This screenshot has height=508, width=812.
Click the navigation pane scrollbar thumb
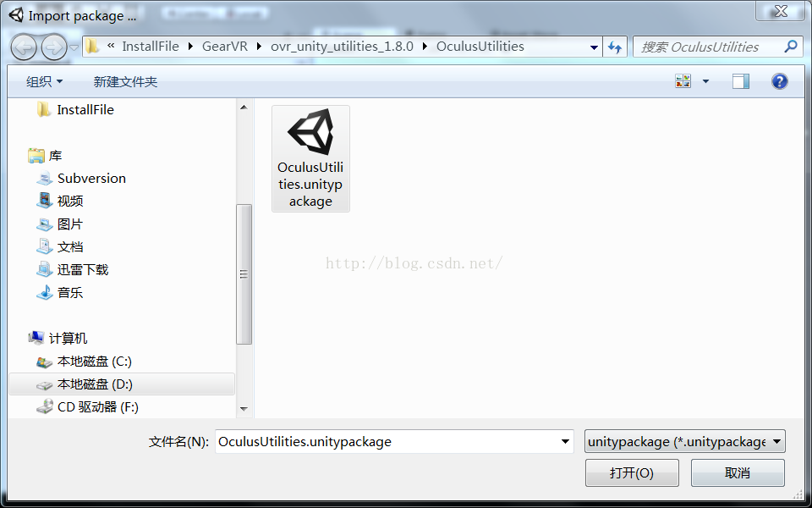(244, 274)
